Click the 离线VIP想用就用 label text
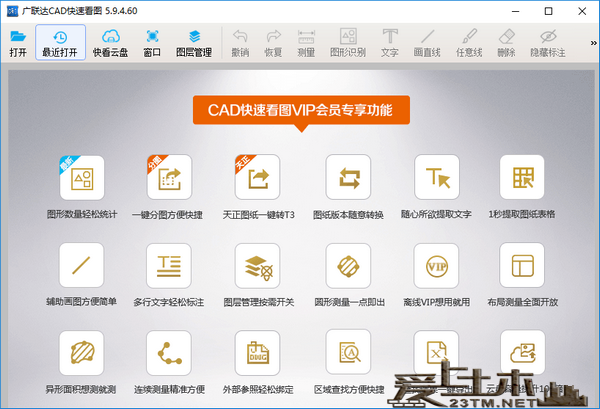Screen dimensions: 600x409 tap(437, 302)
